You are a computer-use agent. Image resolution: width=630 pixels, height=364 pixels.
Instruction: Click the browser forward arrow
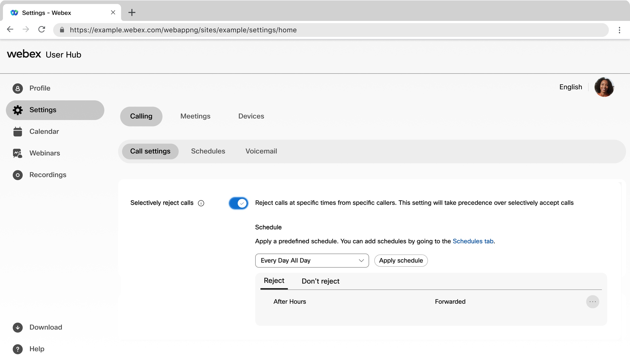click(x=26, y=30)
